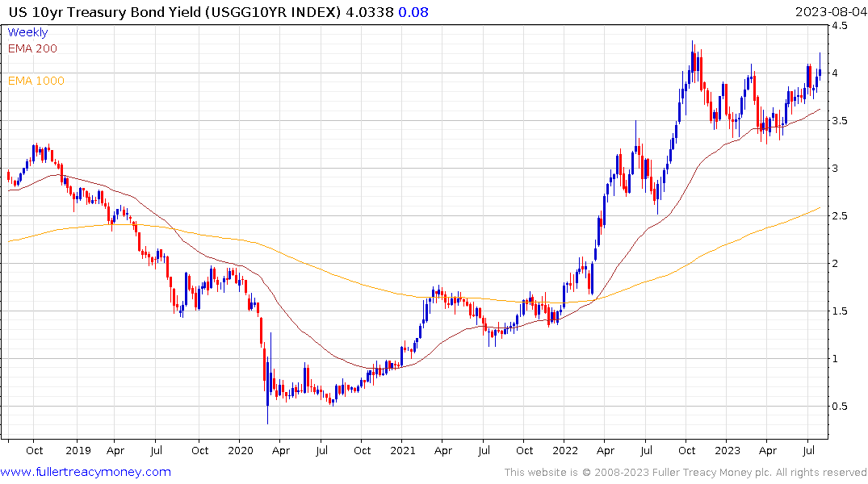868x484 pixels.
Task: Click the 'EMA 200' legend label
Action: tap(32, 48)
